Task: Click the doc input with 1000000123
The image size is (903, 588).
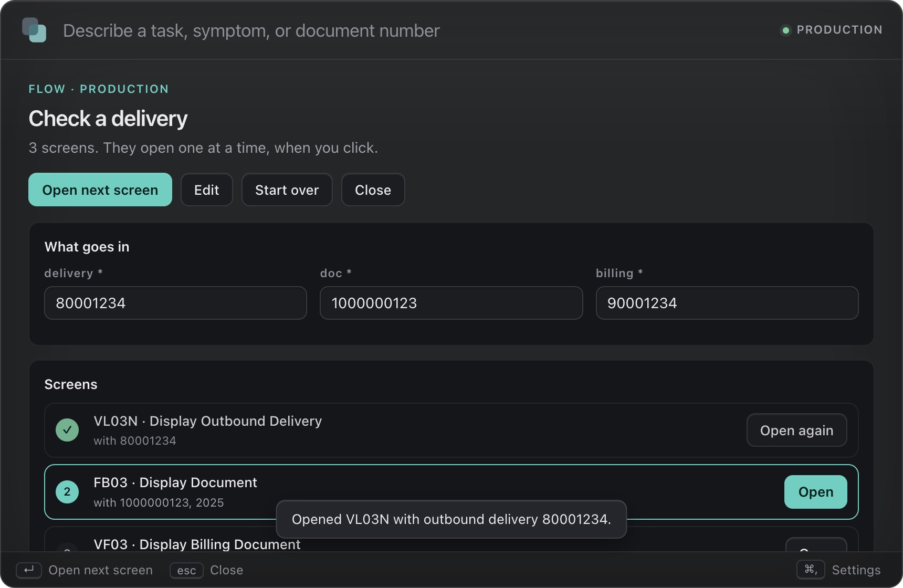Action: (451, 303)
